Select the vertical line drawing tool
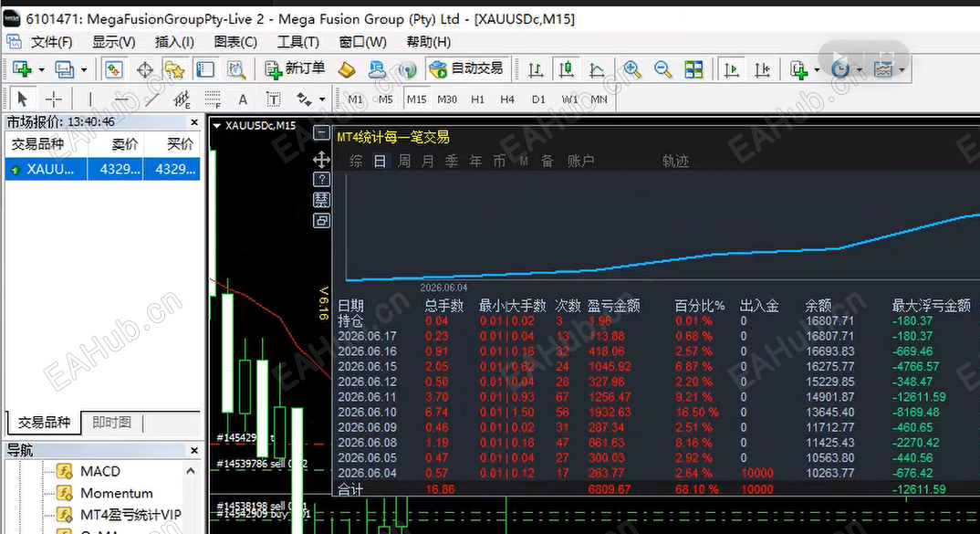Screen dimensions: 980x534 (90, 99)
